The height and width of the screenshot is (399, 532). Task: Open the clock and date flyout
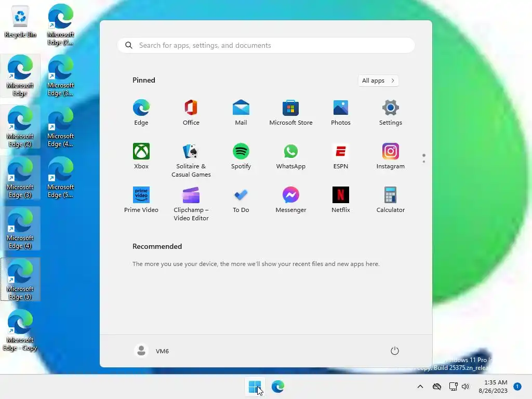tap(493, 387)
